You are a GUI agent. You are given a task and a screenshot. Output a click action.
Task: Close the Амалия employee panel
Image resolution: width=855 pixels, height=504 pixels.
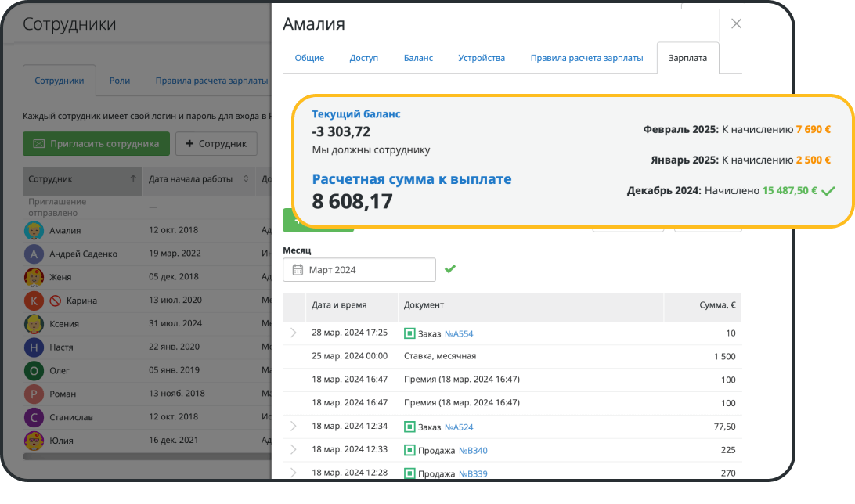pos(736,23)
